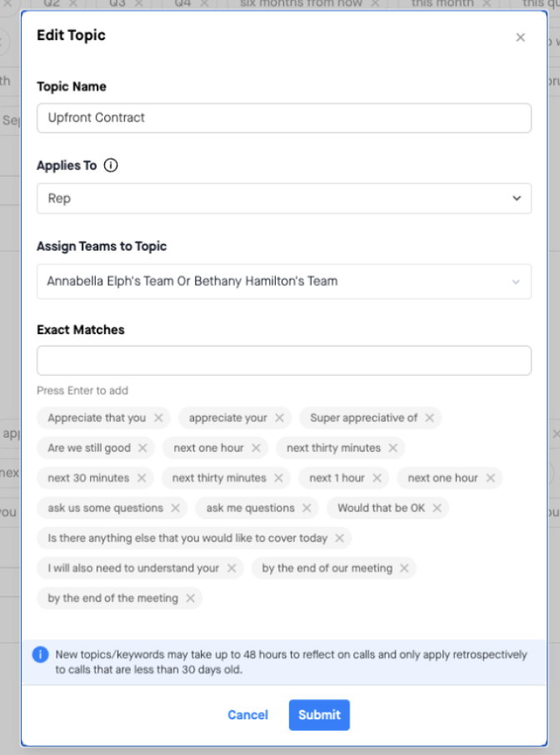Remove 'by the end of the meeting' tag
This screenshot has width=560, height=755.
[190, 598]
